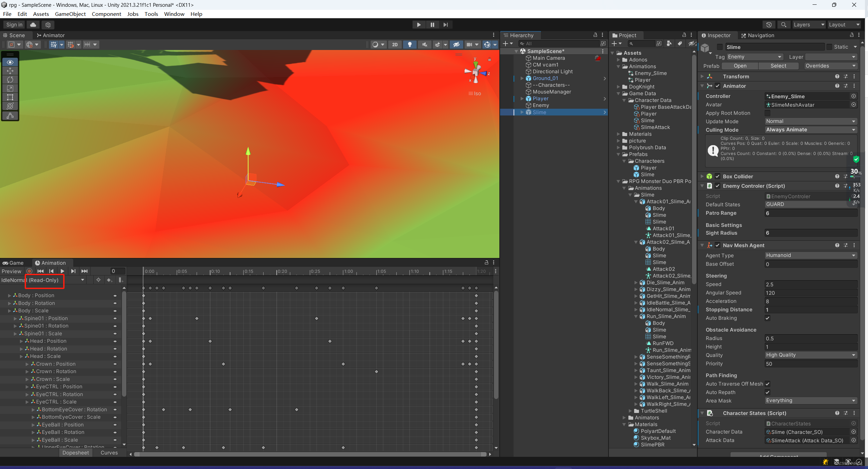The height and width of the screenshot is (469, 868).
Task: Expand Body : Position property in Animation
Action: [9, 295]
